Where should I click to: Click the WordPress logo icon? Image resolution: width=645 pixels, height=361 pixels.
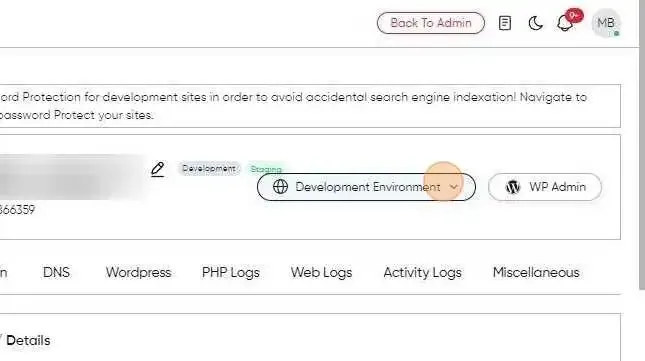(513, 187)
